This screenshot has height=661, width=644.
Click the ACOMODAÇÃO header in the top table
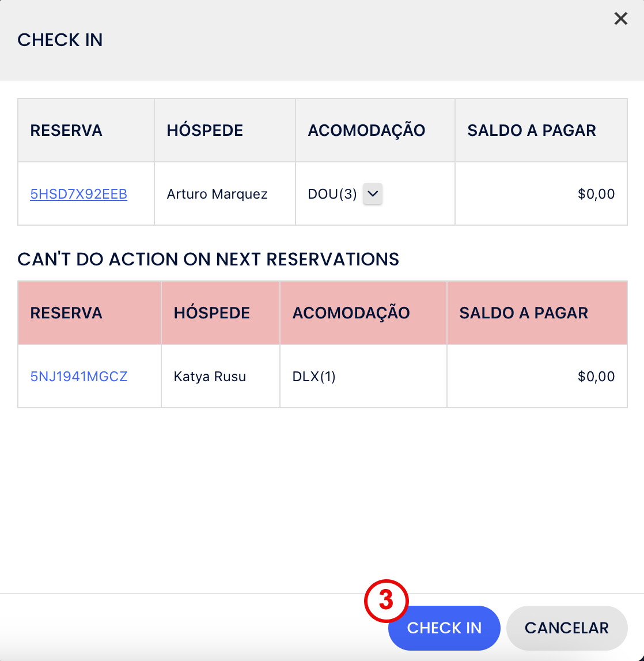coord(366,130)
